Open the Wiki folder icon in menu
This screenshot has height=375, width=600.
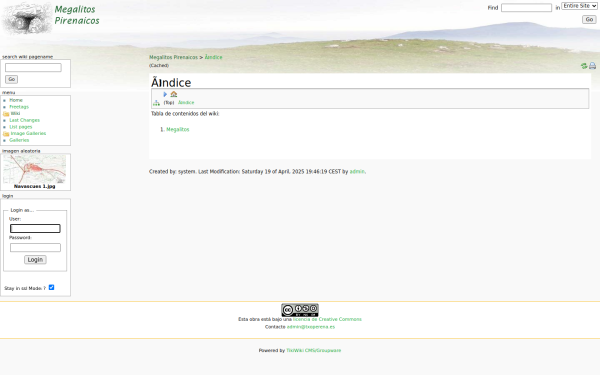point(6,114)
